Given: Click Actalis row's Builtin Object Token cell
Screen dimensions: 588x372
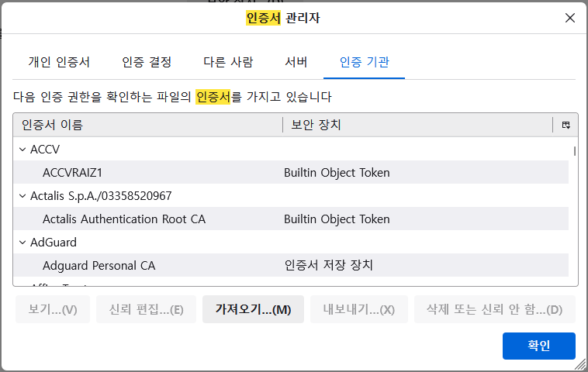Looking at the screenshot, I should pos(337,219).
